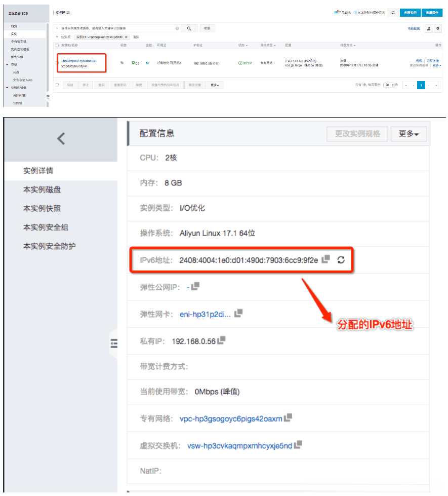
Task: Copy the vSwitch ID vsw-hp3cvkaqmpxmhcyxje5nd
Action: (298, 444)
